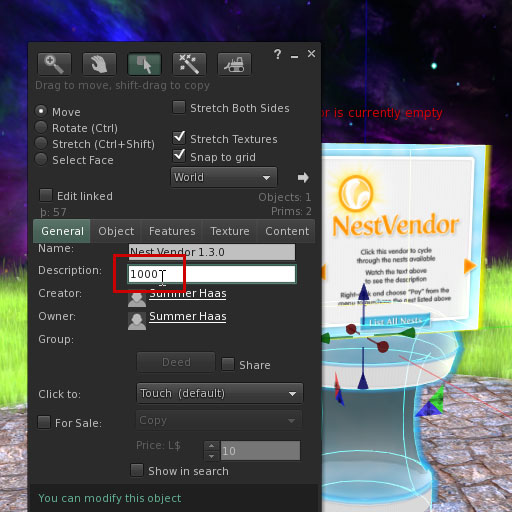Switch to the Content tab
Viewport: 512px width, 512px height.
(287, 231)
